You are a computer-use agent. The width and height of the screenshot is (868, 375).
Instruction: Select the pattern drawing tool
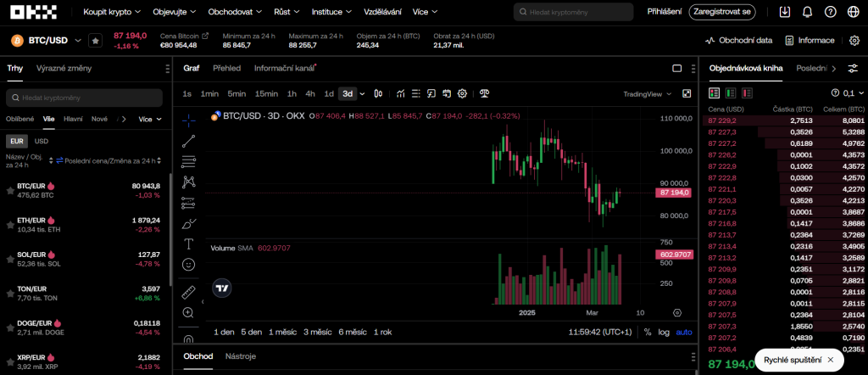pyautogui.click(x=188, y=182)
